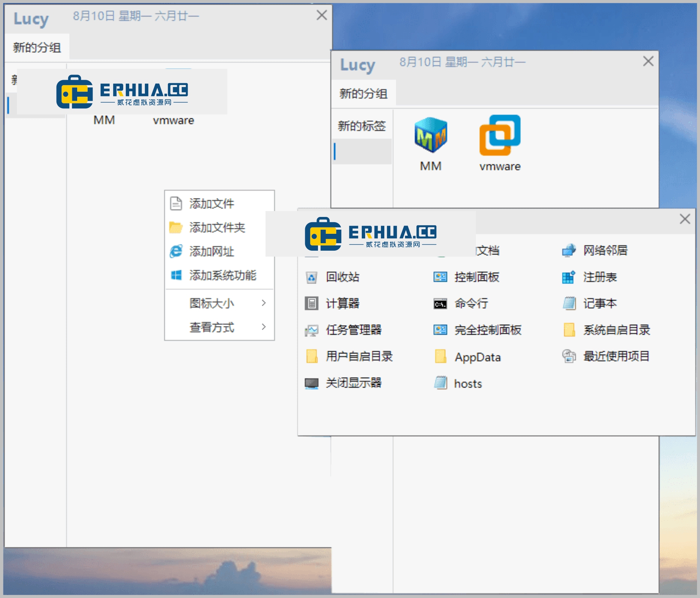The height and width of the screenshot is (598, 700).
Task: Click the 系统自启目录 folder icon
Action: coord(569,330)
